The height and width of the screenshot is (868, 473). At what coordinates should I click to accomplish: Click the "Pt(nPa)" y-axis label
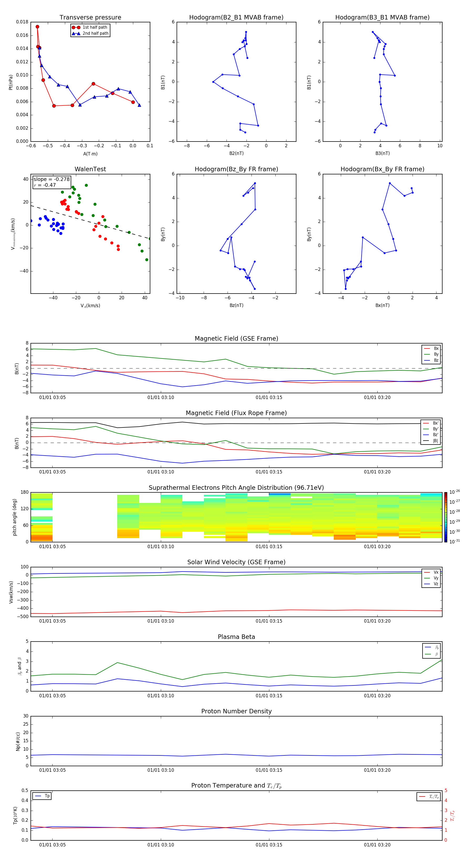click(x=11, y=82)
